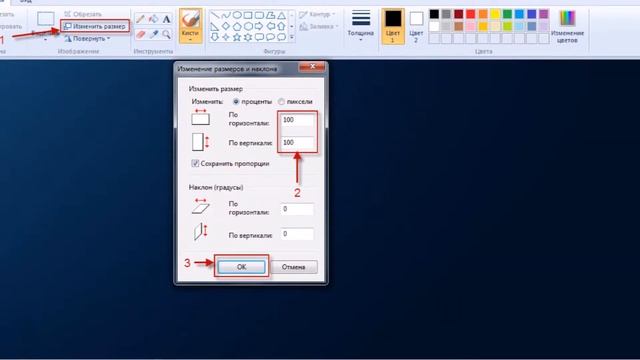640x360 pixels.
Task: Choose the oval callout shape
Action: [270, 37]
